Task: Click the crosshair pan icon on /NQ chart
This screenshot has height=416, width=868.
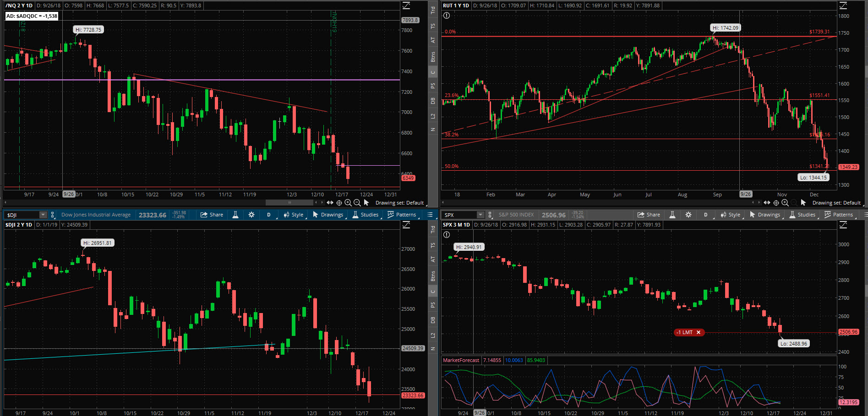Action: 339,203
